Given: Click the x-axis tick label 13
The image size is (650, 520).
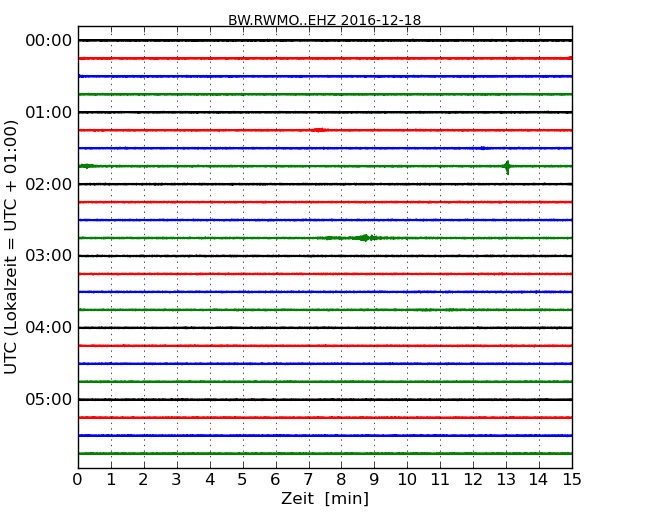Looking at the screenshot, I should click(506, 480).
